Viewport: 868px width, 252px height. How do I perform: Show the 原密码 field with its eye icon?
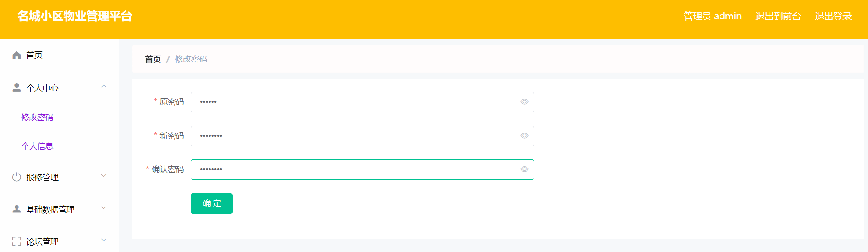524,102
